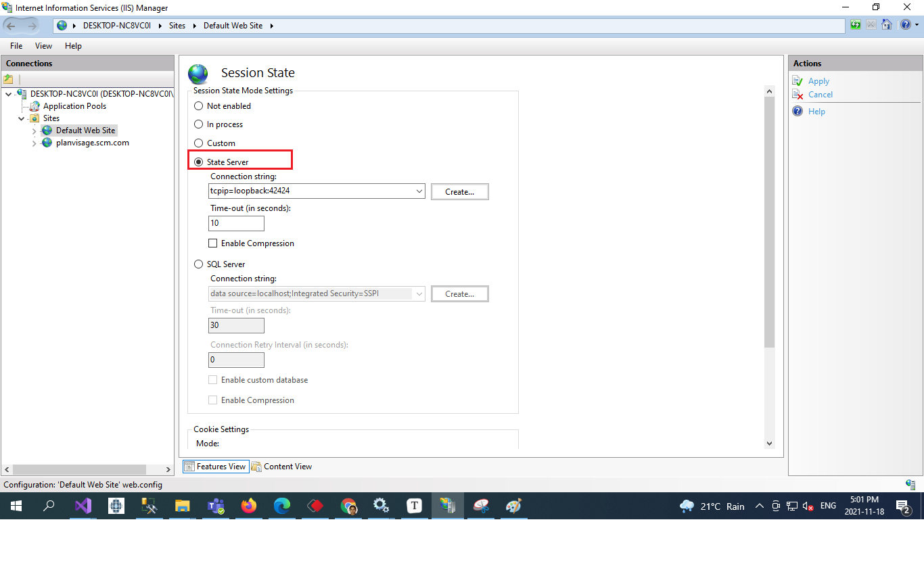
Task: Click the volume icon in system tray
Action: 808,506
